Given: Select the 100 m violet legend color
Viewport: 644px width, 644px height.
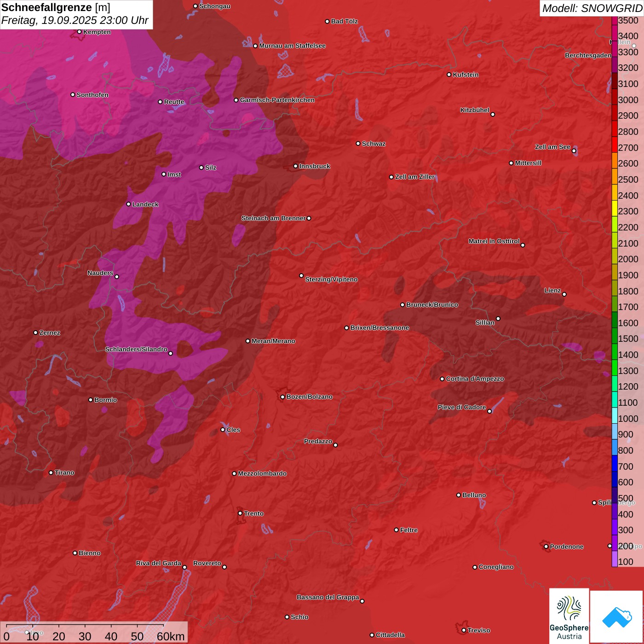Looking at the screenshot, I should click(x=615, y=559).
